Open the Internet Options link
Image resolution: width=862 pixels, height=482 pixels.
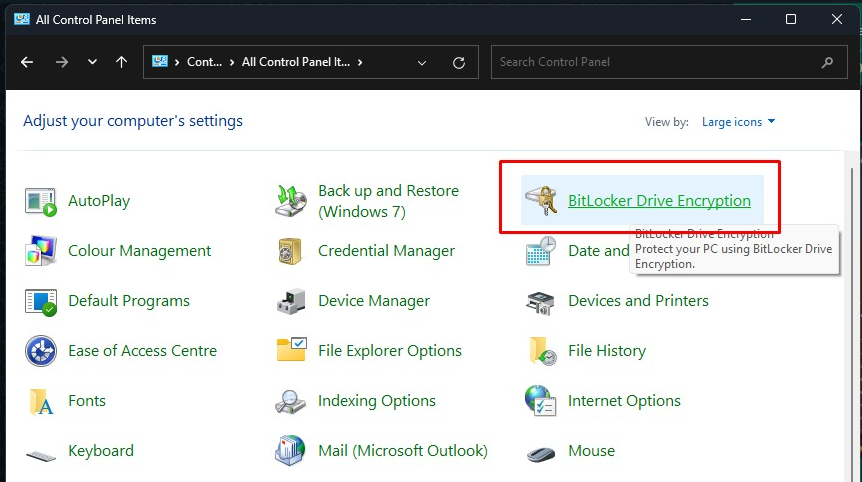pyautogui.click(x=624, y=401)
